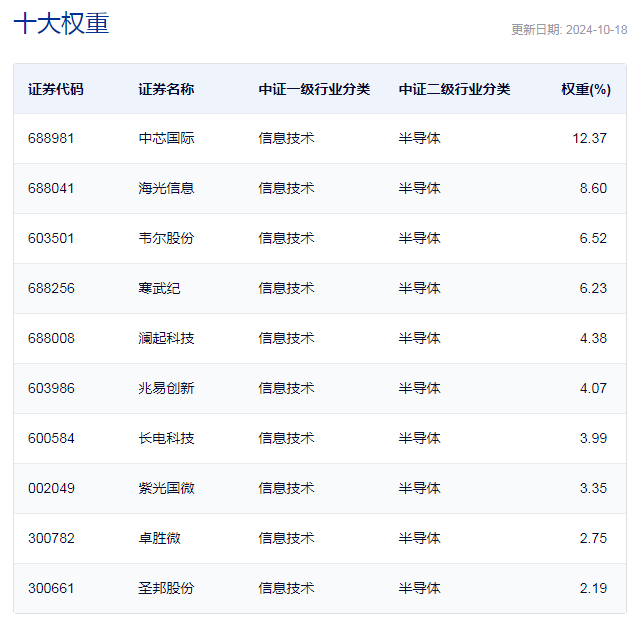Select the 圣邦股份 stock name
The width and height of the screenshot is (633, 619).
click(166, 588)
